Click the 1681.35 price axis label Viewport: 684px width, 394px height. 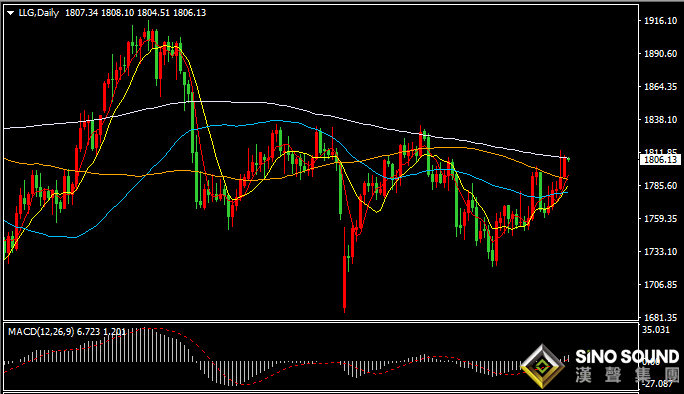coord(660,318)
